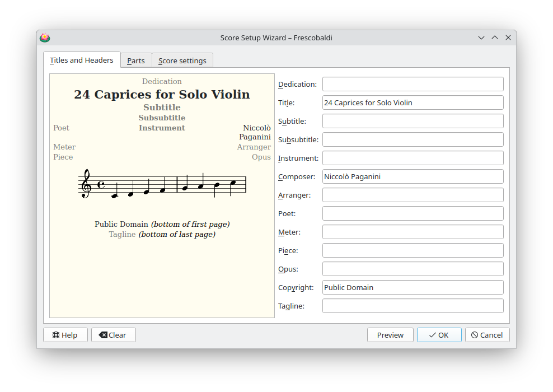Click the Opus input field
The image size is (553, 392).
tap(413, 269)
